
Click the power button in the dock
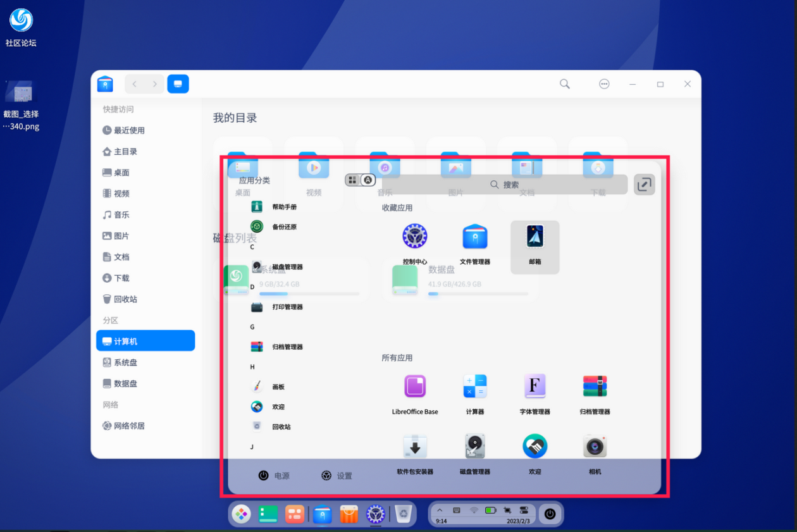point(550,514)
